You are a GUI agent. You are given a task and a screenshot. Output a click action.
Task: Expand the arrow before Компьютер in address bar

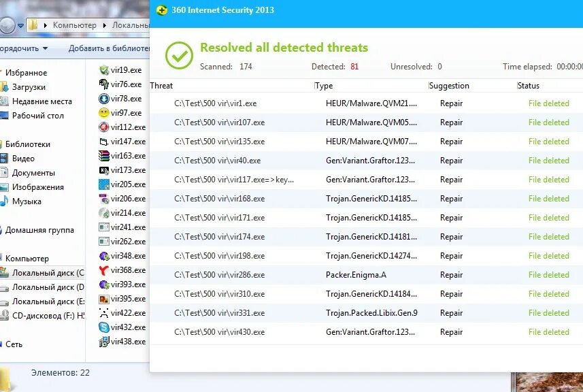(x=46, y=25)
